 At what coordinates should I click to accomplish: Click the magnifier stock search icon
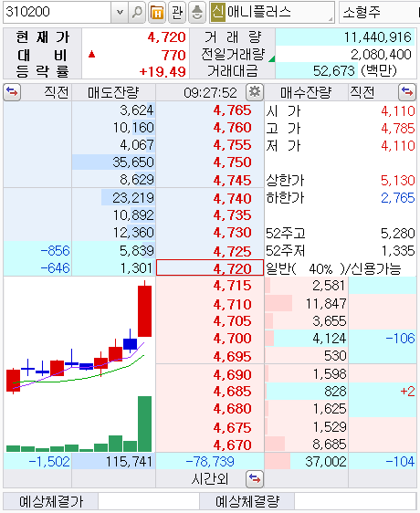click(137, 13)
